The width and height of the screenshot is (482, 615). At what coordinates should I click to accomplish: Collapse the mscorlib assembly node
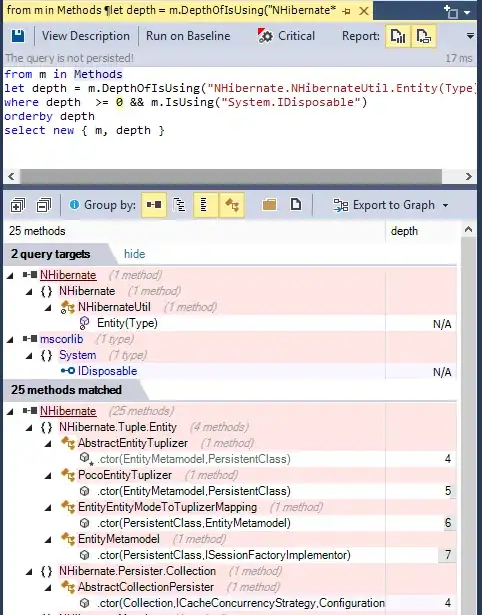tap(10, 340)
